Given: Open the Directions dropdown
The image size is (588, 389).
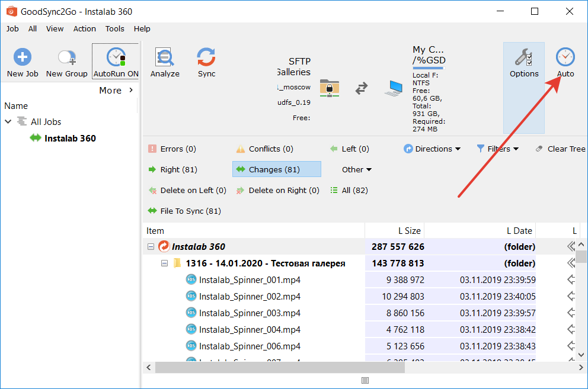Looking at the screenshot, I should (x=432, y=149).
